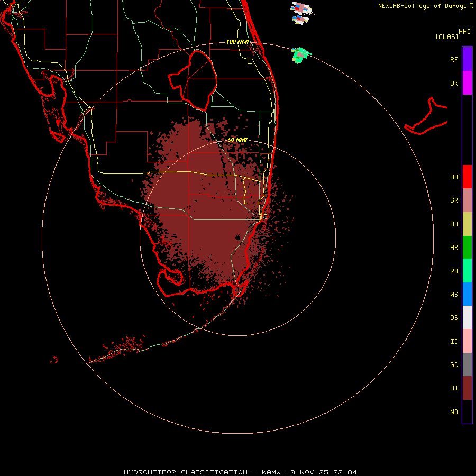476x476 pixels.
Task: Click the RF legend label
Action: (x=454, y=59)
